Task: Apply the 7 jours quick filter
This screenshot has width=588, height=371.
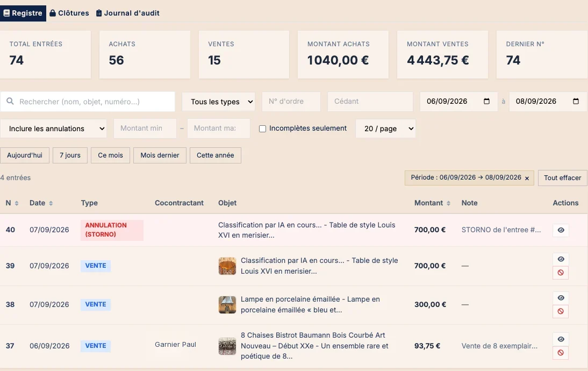Action: tap(70, 155)
